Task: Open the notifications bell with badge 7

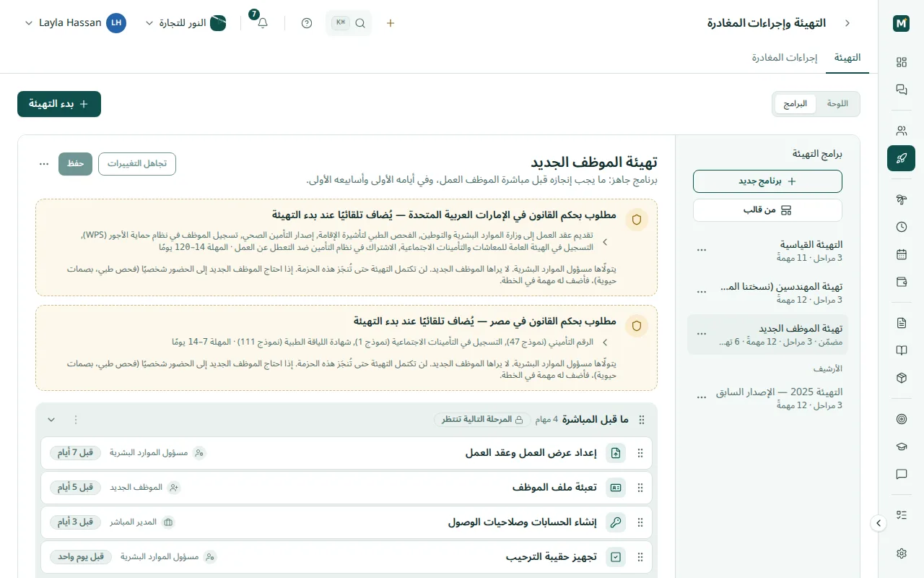Action: tap(263, 23)
